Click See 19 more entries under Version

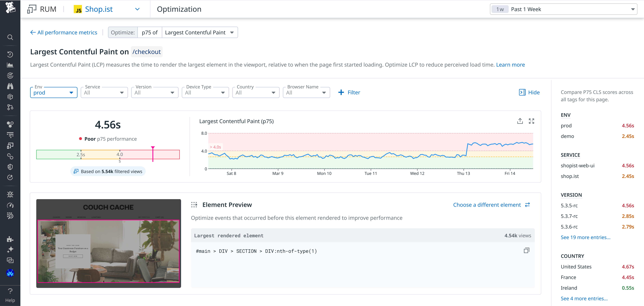(x=585, y=237)
